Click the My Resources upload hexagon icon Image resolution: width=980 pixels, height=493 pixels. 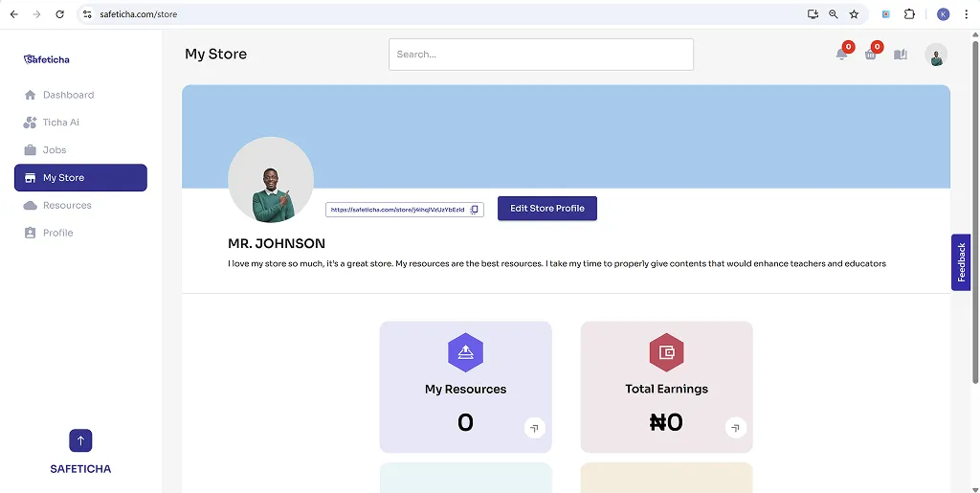tap(466, 352)
